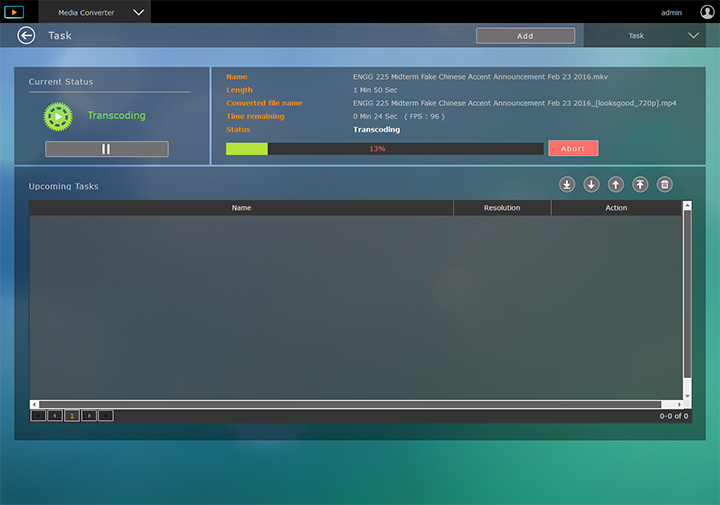The height and width of the screenshot is (505, 720).
Task: Delete selected task with trash icon
Action: (x=665, y=185)
